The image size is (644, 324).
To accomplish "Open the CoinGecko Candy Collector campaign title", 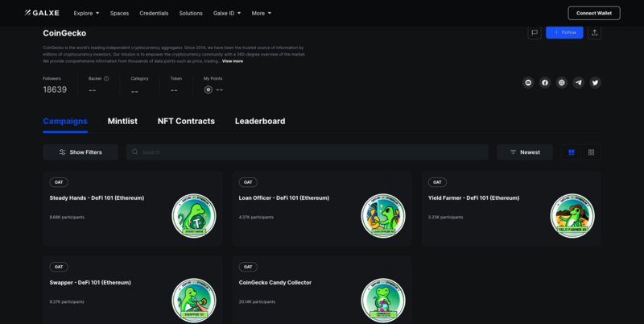I will [275, 282].
